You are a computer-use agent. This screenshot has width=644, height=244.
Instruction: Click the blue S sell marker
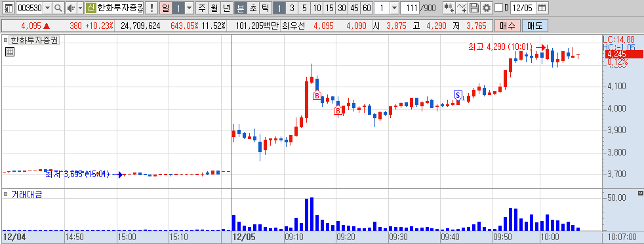[x=458, y=95]
